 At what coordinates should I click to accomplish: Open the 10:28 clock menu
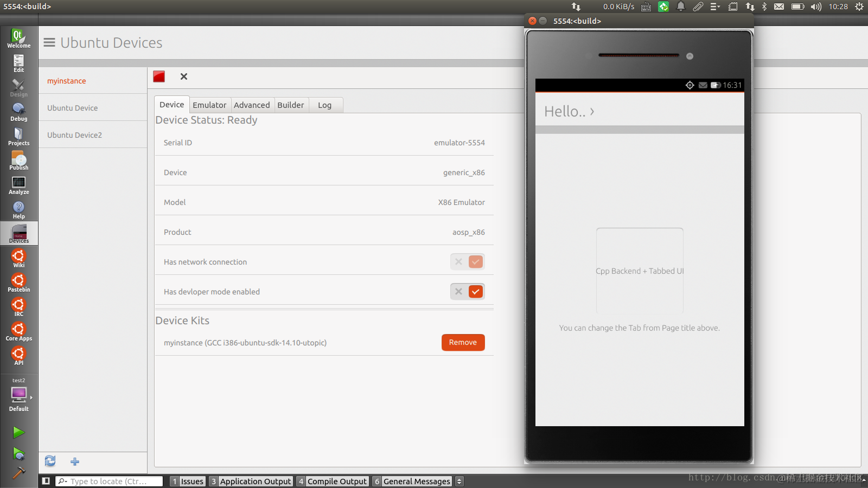coord(838,7)
